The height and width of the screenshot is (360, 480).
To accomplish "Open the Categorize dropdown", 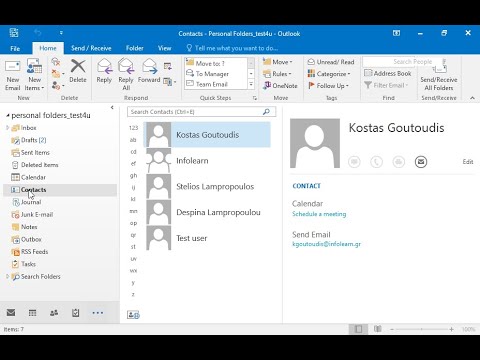I will click(329, 74).
